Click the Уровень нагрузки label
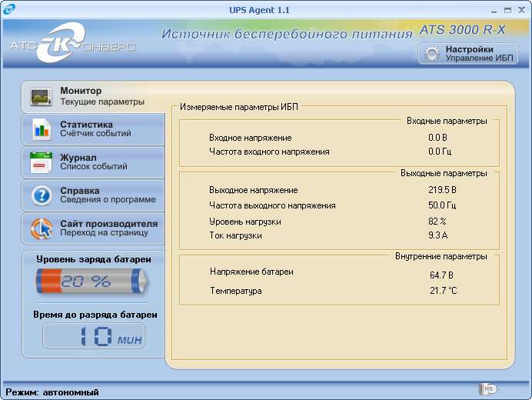 pos(245,222)
